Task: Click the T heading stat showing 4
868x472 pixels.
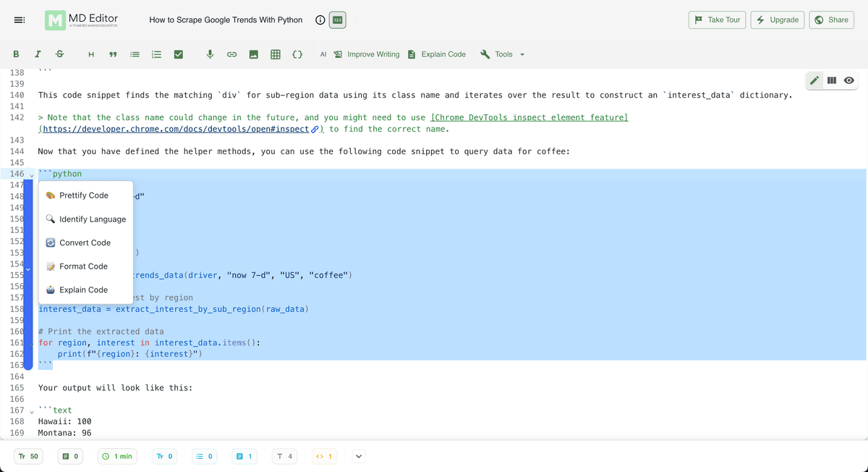Action: pos(284,456)
